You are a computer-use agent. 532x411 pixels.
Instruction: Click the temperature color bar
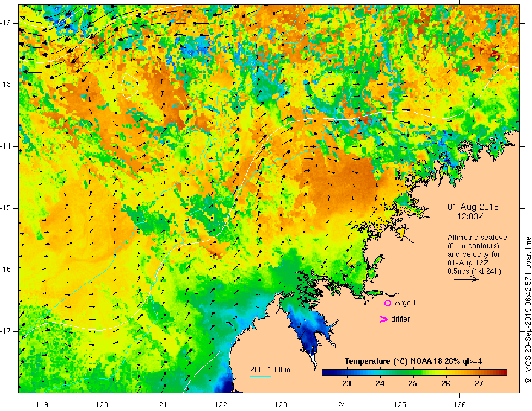[x=414, y=373]
